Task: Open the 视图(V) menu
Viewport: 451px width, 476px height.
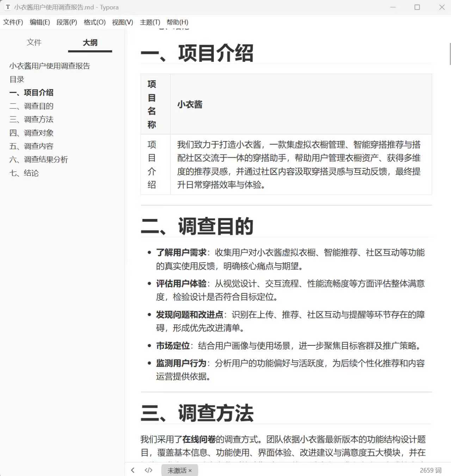Action: pos(123,22)
